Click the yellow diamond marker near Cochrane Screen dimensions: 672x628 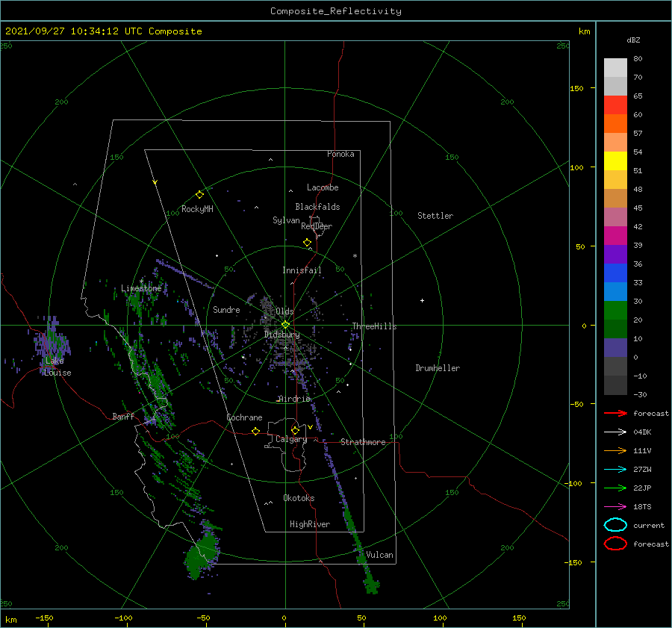click(x=256, y=431)
